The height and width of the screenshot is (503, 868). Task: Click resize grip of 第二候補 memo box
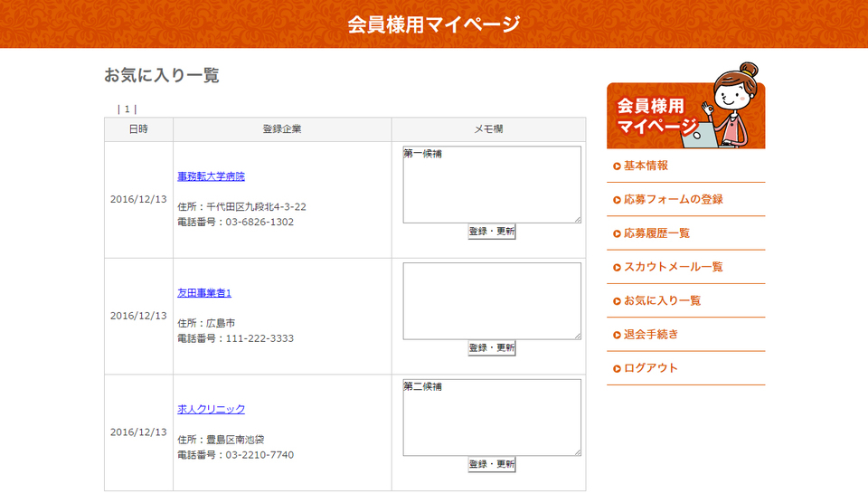pos(578,452)
